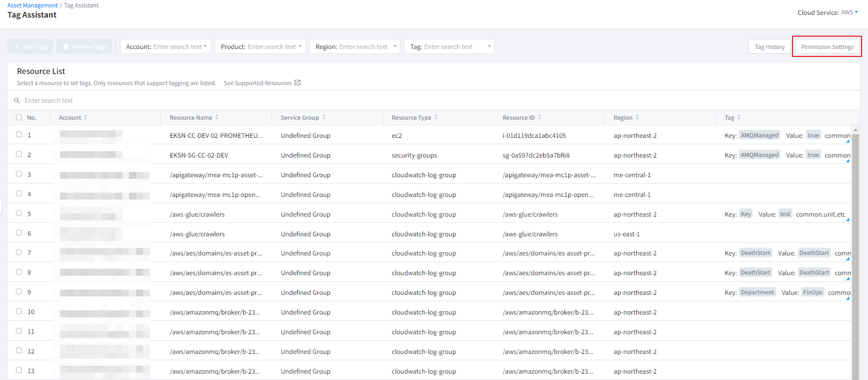Click the See Supported Resources link

pos(258,83)
